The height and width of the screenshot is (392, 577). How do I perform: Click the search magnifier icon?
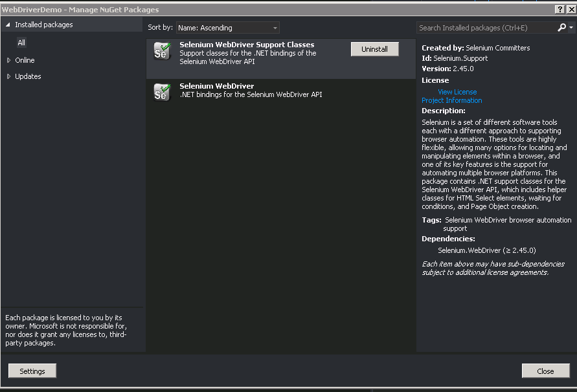point(561,28)
